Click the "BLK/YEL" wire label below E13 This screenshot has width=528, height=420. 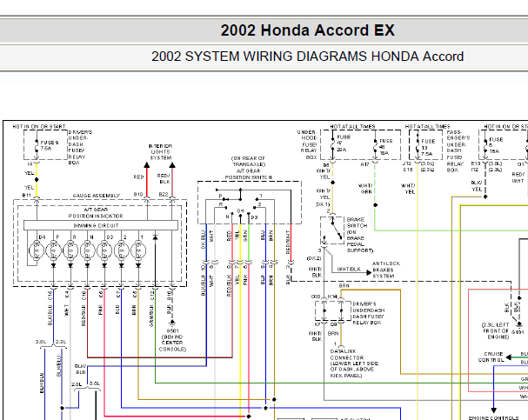pyautogui.click(x=477, y=186)
